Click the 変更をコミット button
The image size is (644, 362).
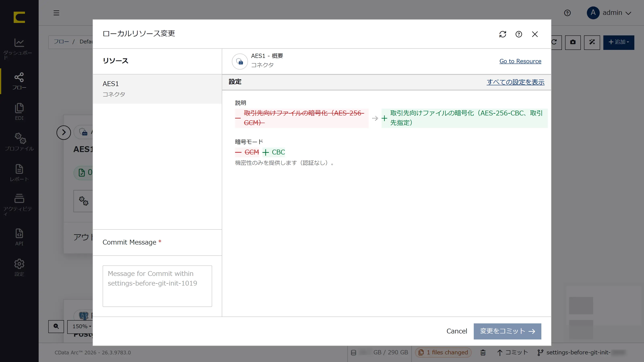507,331
